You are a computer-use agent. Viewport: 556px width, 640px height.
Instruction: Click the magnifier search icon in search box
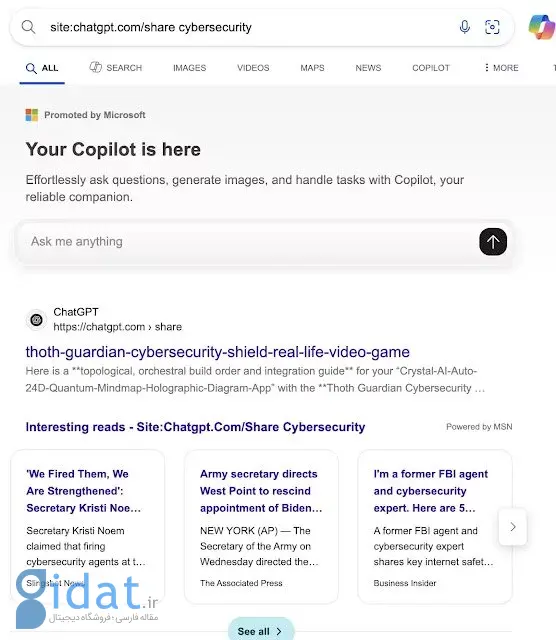coord(28,27)
